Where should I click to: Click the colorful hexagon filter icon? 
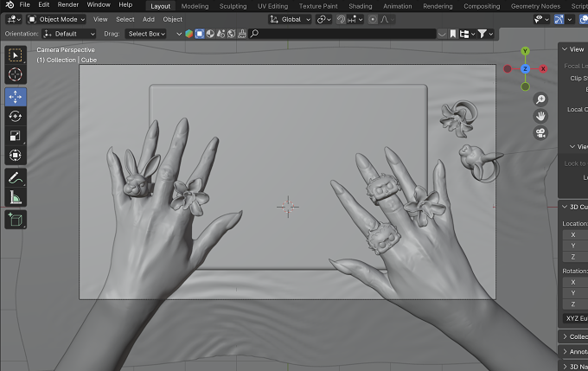click(x=189, y=34)
